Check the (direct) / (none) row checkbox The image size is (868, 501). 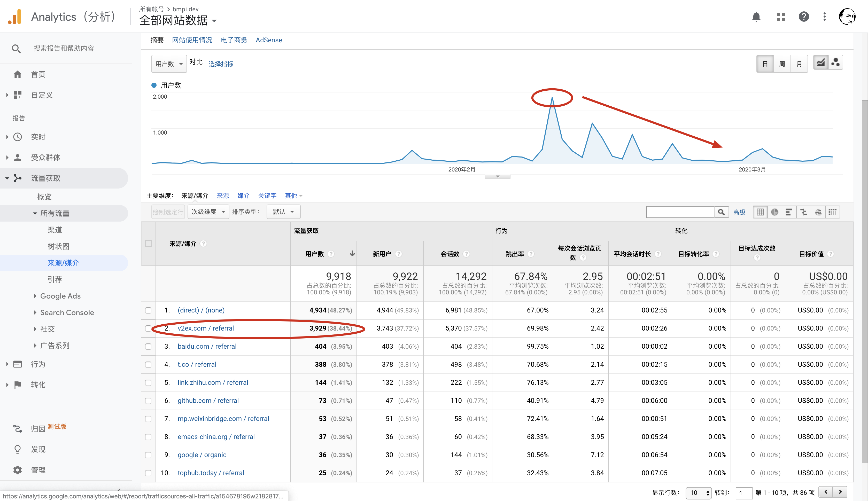point(148,310)
